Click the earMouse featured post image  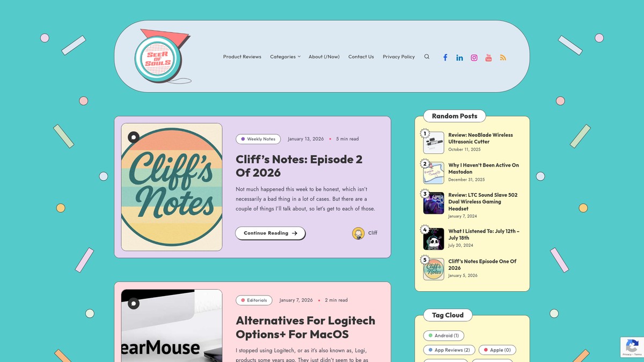coord(172,326)
